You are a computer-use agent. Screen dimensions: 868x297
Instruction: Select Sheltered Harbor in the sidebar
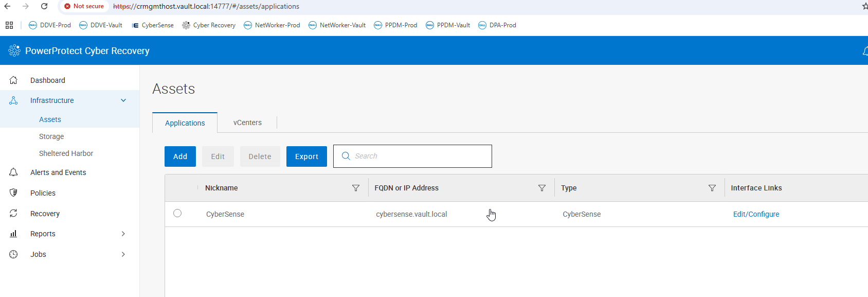66,153
